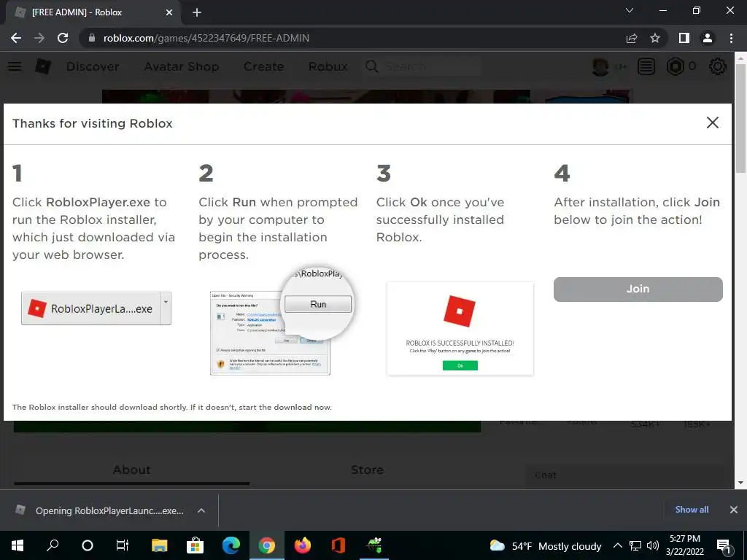Viewport: 747px width, 560px height.
Task: Open Microsoft Store from taskbar
Action: 195,545
